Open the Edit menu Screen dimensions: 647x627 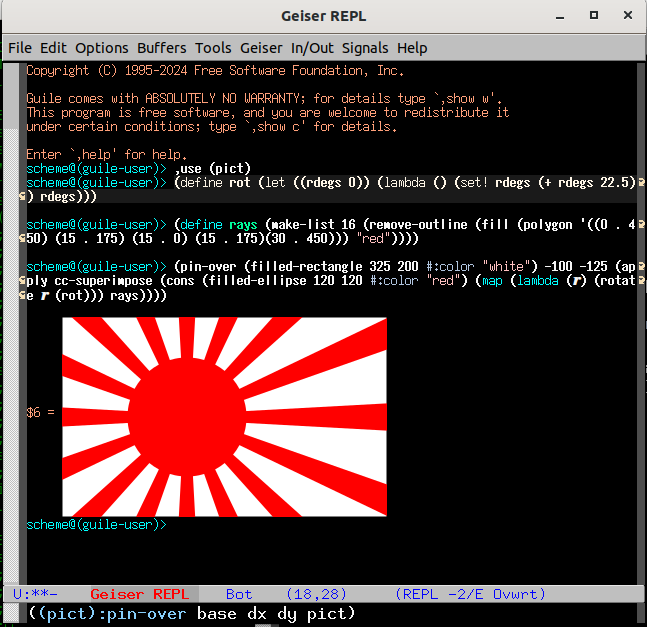(x=53, y=48)
